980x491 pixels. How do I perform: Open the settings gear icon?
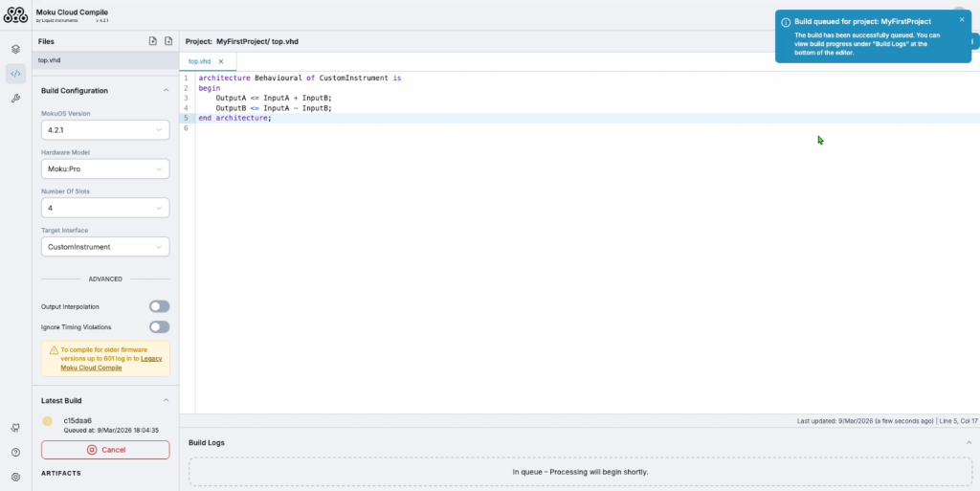tap(15, 477)
